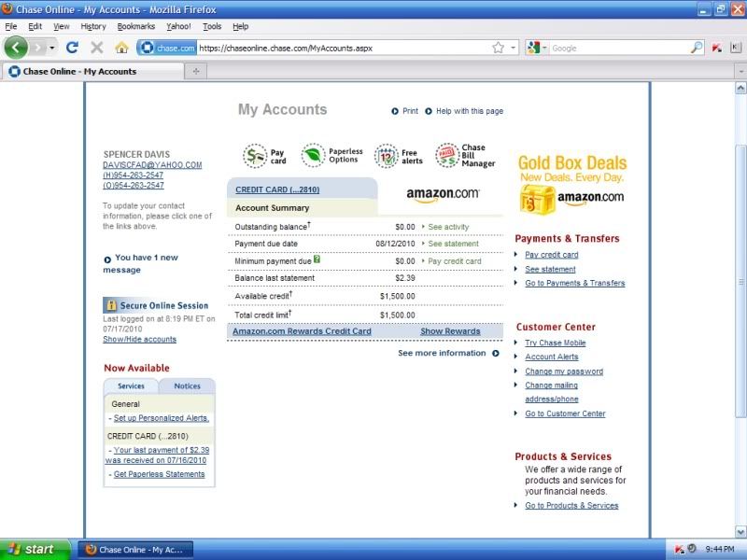This screenshot has width=747, height=560.
Task: Reload the page with the refresh icon
Action: coord(73,48)
